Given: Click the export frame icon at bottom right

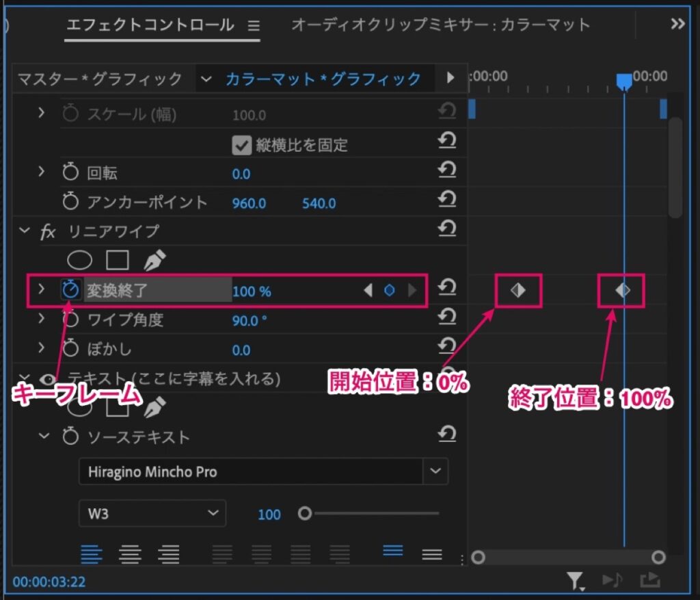Looking at the screenshot, I should point(649,580).
